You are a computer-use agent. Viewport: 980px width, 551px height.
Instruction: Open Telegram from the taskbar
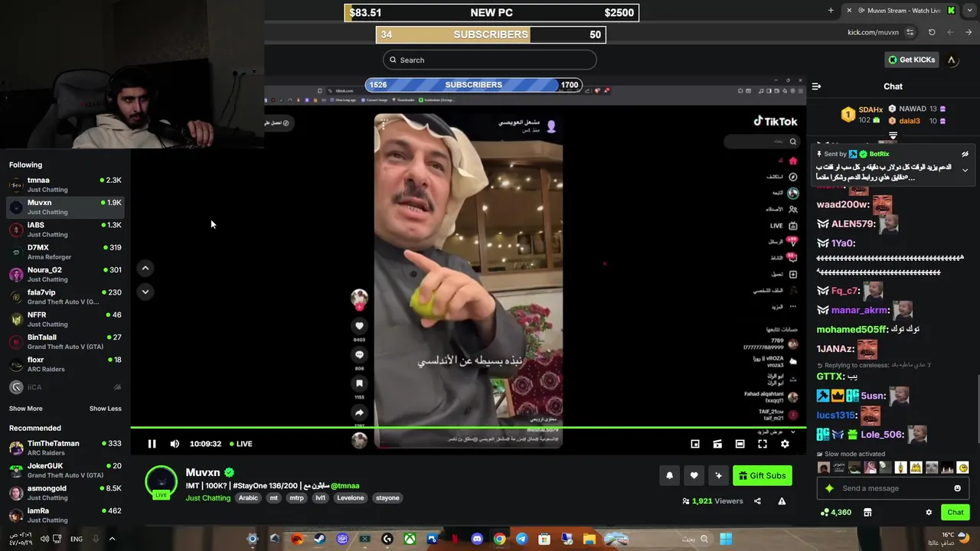(x=521, y=539)
